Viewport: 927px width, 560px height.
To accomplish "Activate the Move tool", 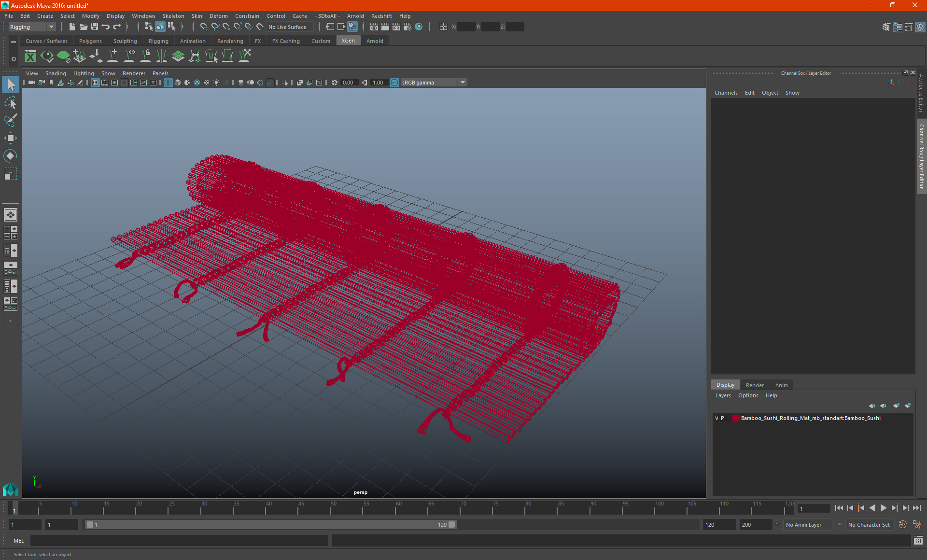I will click(x=11, y=138).
